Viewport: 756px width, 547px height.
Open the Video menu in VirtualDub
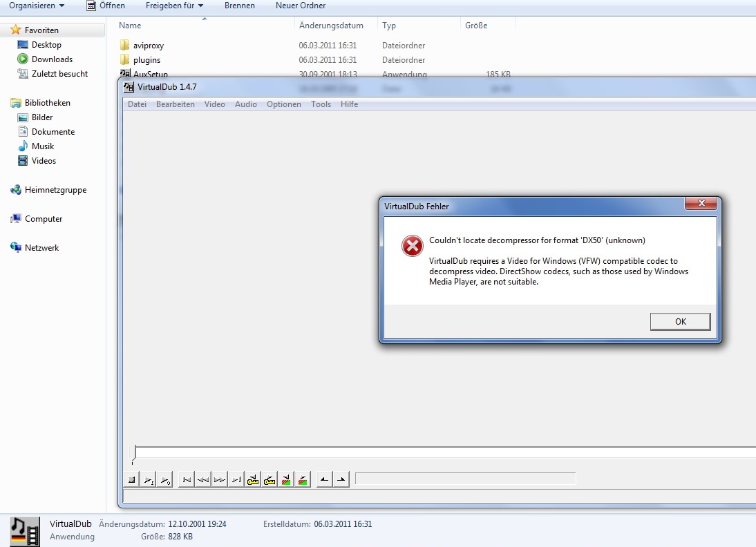pos(215,104)
